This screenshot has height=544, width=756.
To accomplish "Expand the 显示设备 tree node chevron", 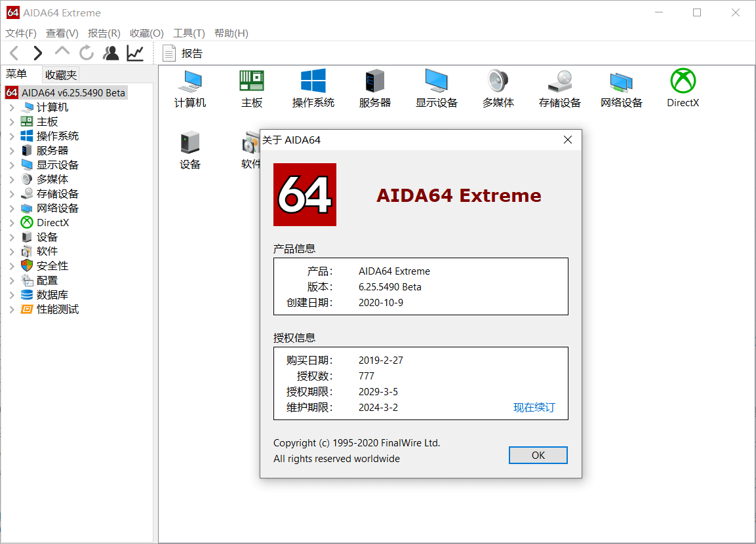I will coord(12,165).
